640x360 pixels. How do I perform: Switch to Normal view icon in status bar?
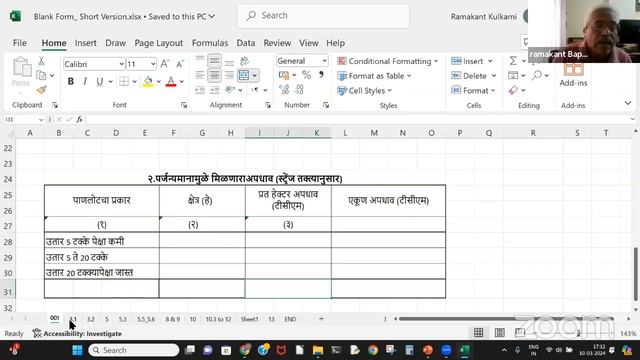pyautogui.click(x=478, y=333)
